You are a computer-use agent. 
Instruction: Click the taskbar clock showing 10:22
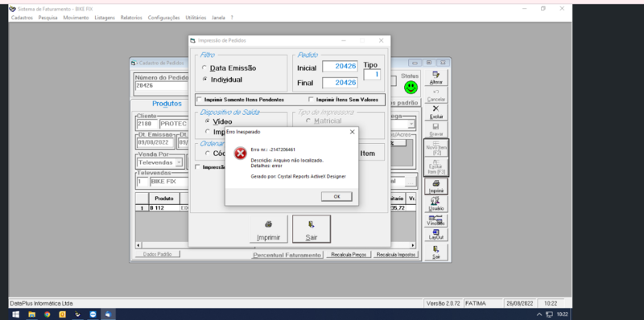pyautogui.click(x=562, y=314)
